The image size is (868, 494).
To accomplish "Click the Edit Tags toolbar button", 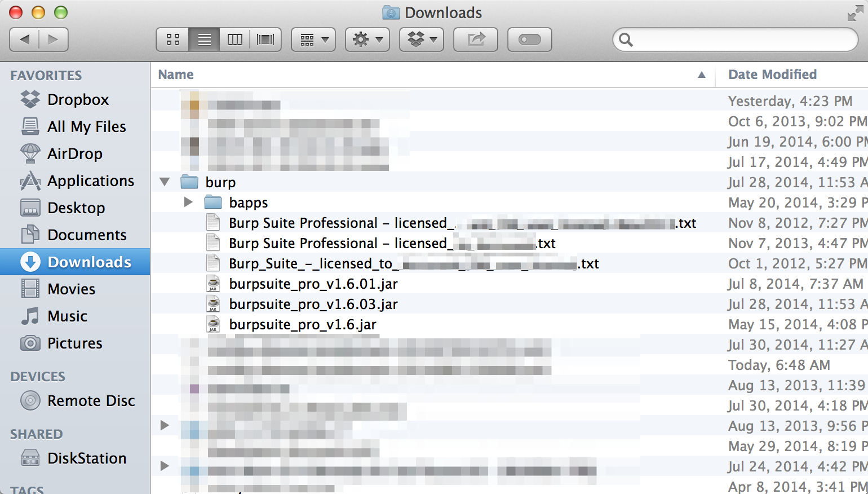I will tap(529, 39).
